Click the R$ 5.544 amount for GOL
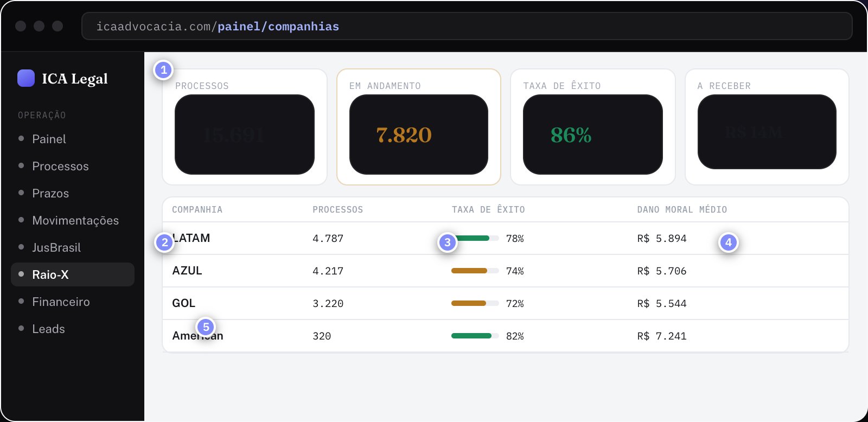The height and width of the screenshot is (422, 868). click(x=662, y=303)
